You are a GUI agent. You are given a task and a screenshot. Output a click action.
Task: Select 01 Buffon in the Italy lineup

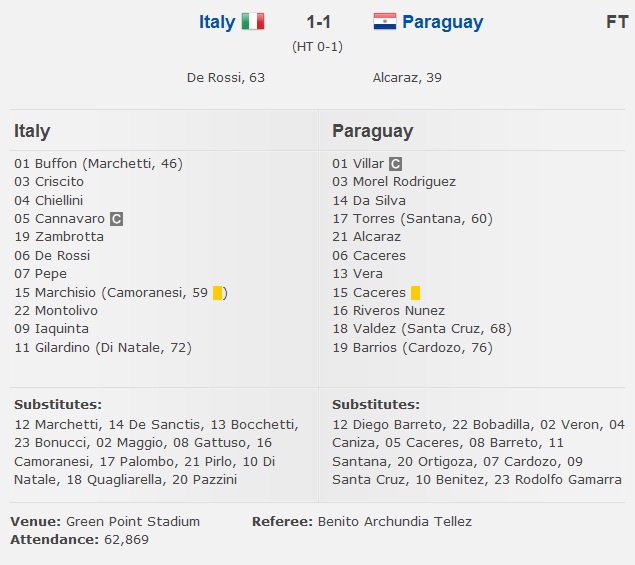48,164
